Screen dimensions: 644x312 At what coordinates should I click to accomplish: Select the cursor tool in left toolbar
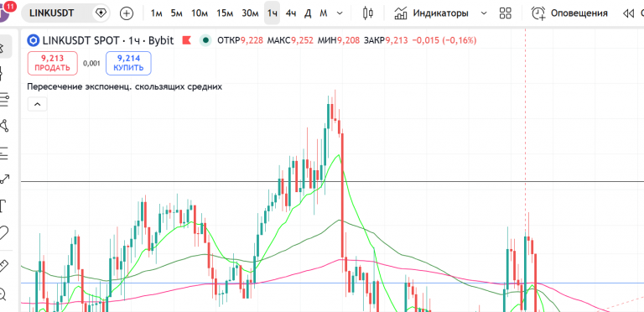click(x=3, y=46)
